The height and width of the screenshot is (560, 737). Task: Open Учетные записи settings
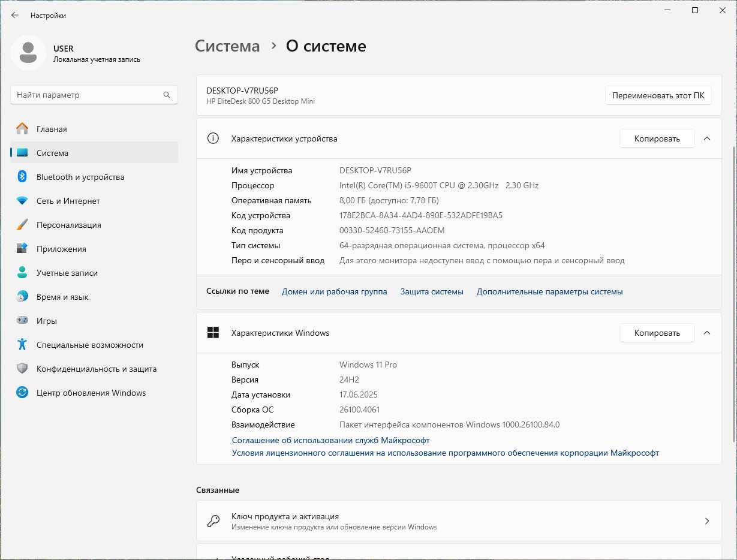point(94,273)
